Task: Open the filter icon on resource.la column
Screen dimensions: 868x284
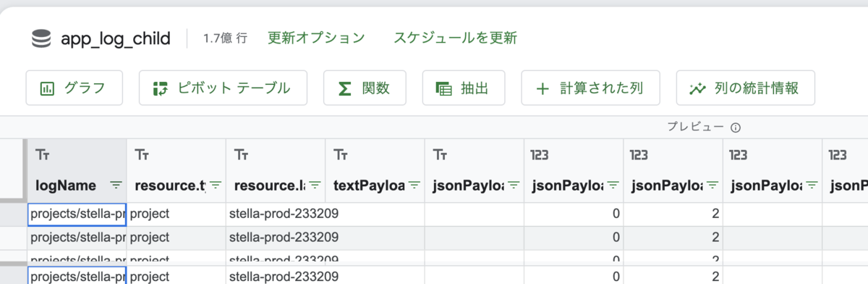Action: (315, 185)
